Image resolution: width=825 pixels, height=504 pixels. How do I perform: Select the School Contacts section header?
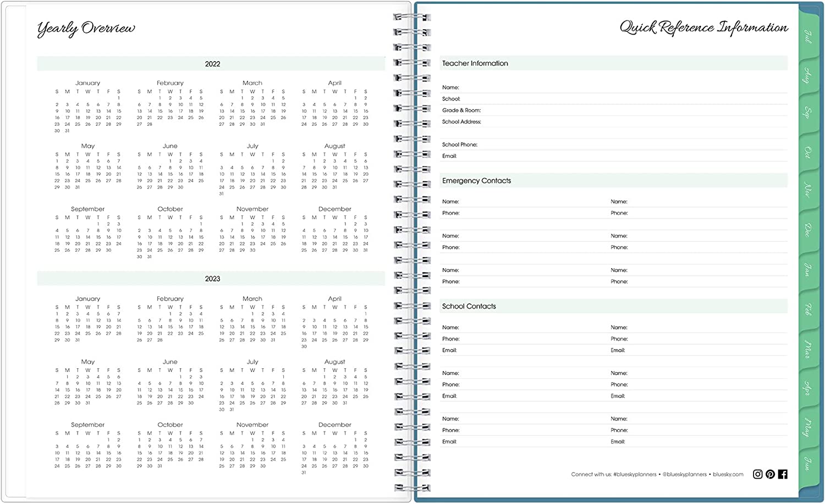(x=469, y=306)
